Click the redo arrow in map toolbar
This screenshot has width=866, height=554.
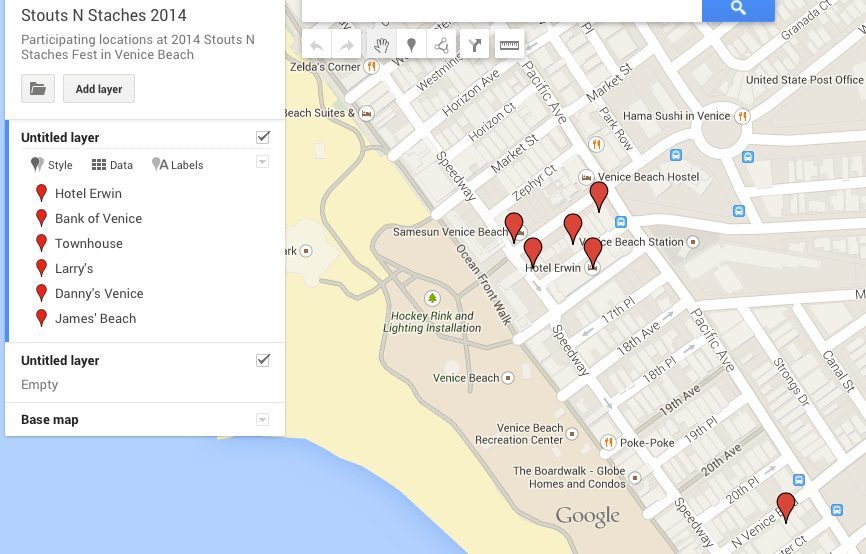click(x=346, y=45)
